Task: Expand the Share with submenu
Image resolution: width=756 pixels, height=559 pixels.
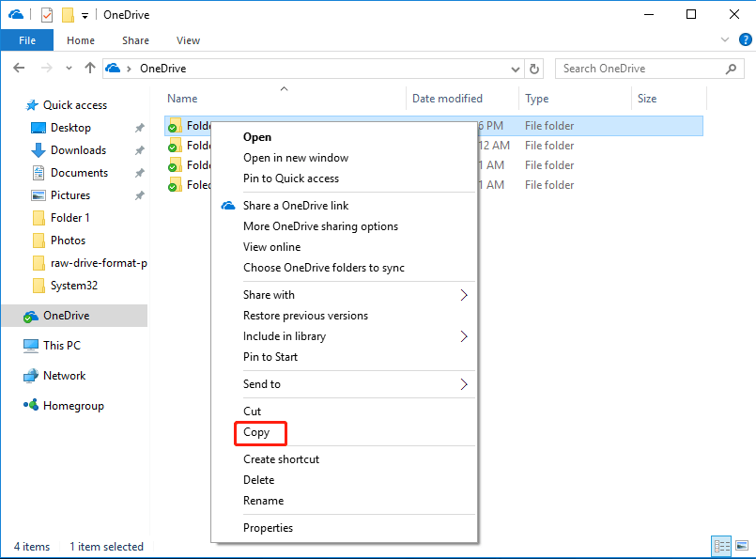Action: pos(345,295)
